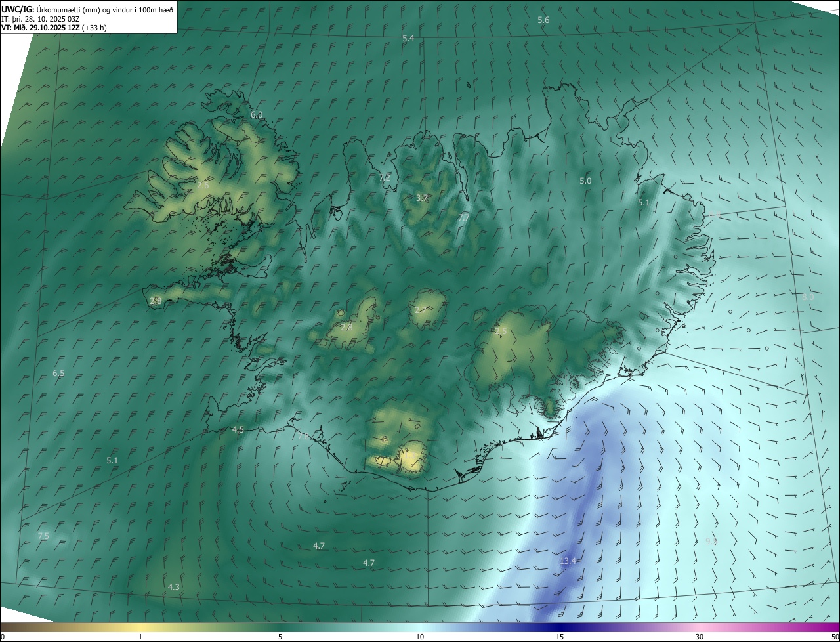The width and height of the screenshot is (840, 642).
Task: Click the 13.4 value over the blue band
Action: [x=568, y=561]
